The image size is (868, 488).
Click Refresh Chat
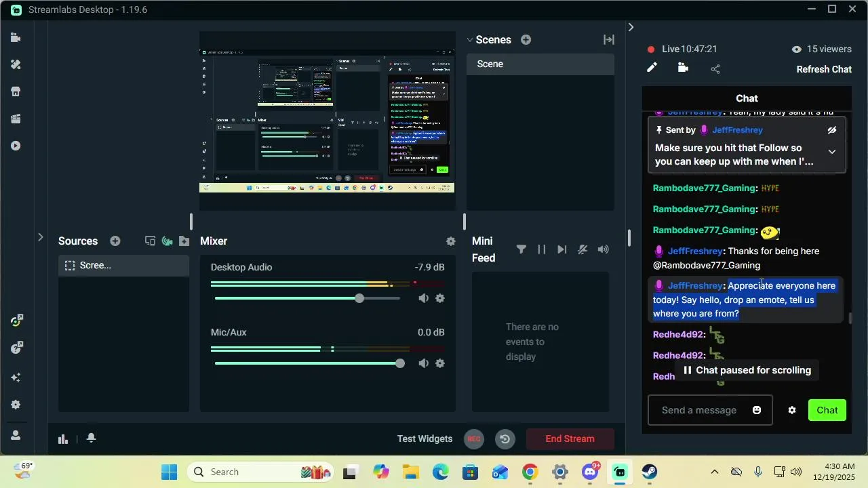tap(824, 69)
